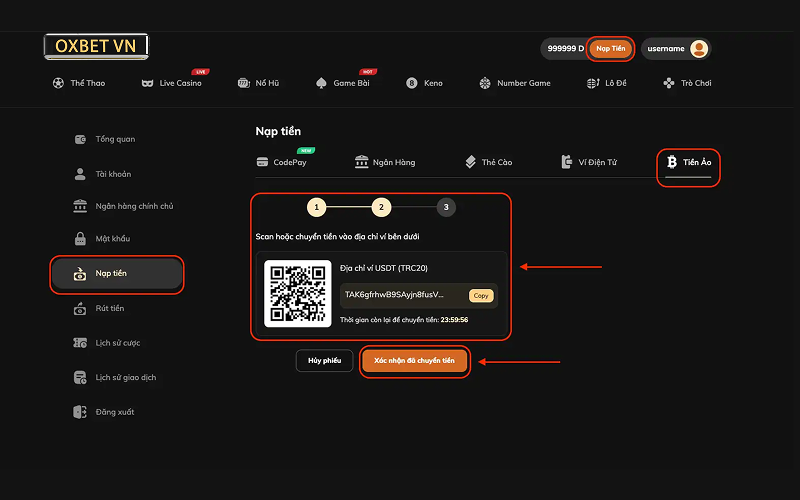Select step 1 in the deposit stepper

pyautogui.click(x=316, y=208)
